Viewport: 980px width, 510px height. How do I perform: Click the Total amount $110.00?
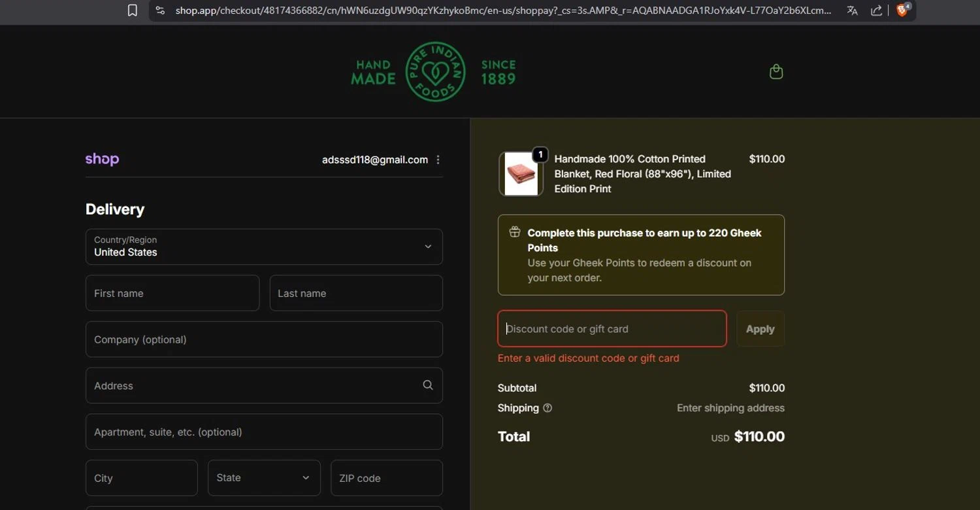coord(759,436)
